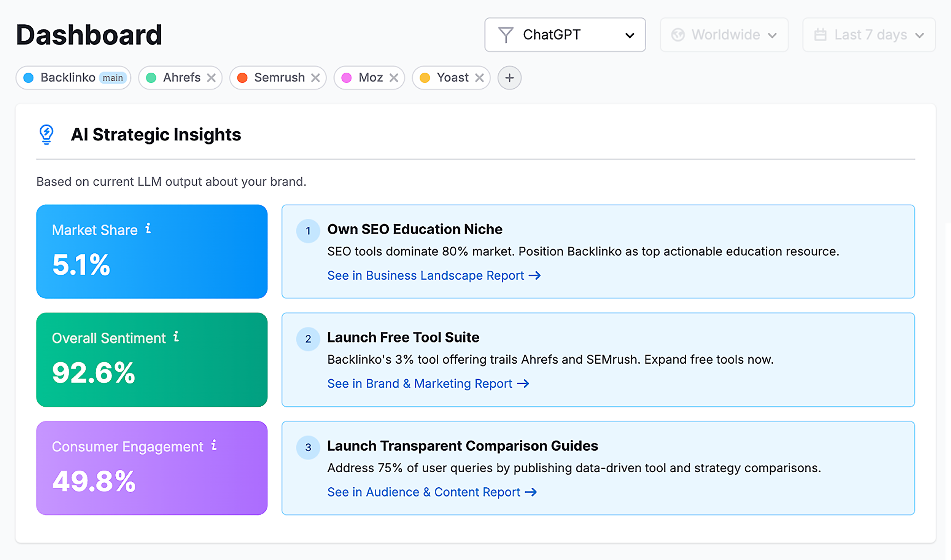The height and width of the screenshot is (560, 951).
Task: Open the Worldwide region dropdown
Action: pos(724,35)
